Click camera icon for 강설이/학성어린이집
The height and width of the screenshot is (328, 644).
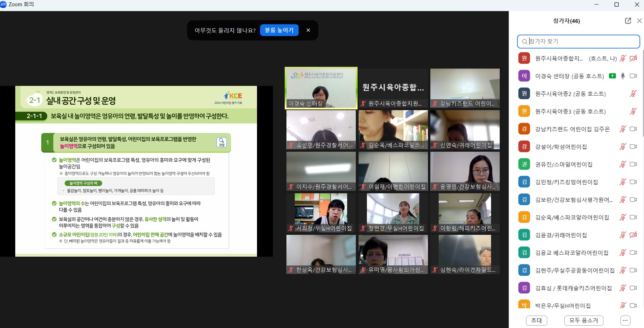pyautogui.click(x=633, y=147)
